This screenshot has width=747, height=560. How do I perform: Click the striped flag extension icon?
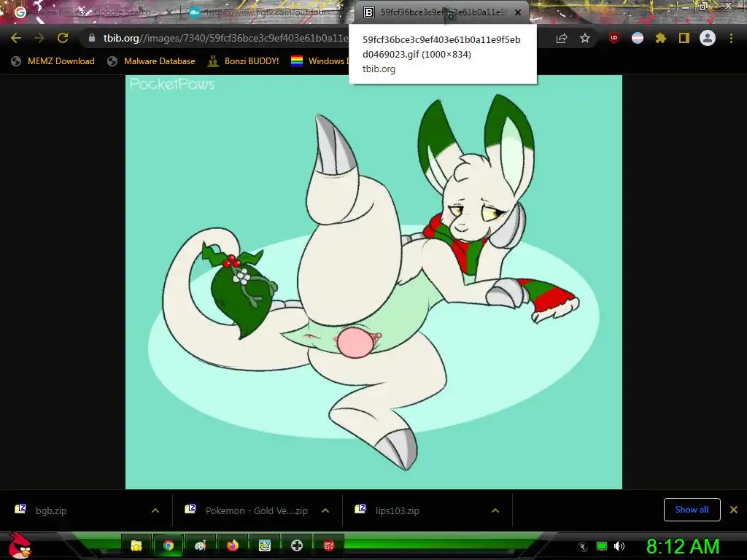coord(638,38)
